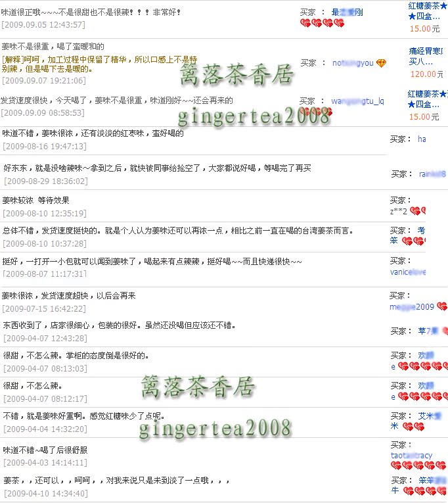Screen dimensions: 448x503
Task: Click the heart rating icon next to buyer z**2
Action: pos(415,211)
